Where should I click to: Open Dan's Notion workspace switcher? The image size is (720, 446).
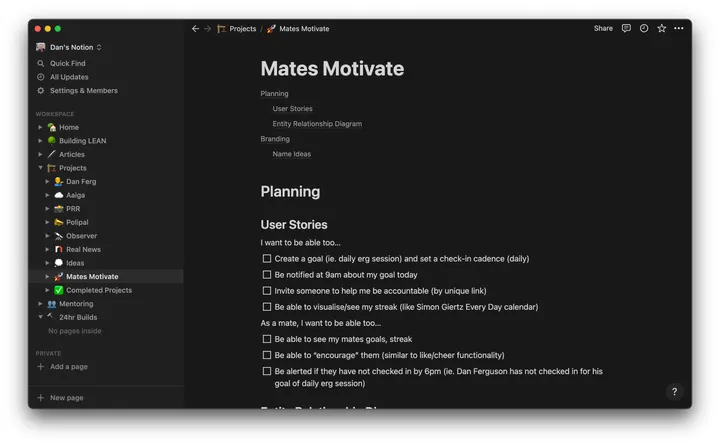pos(69,47)
